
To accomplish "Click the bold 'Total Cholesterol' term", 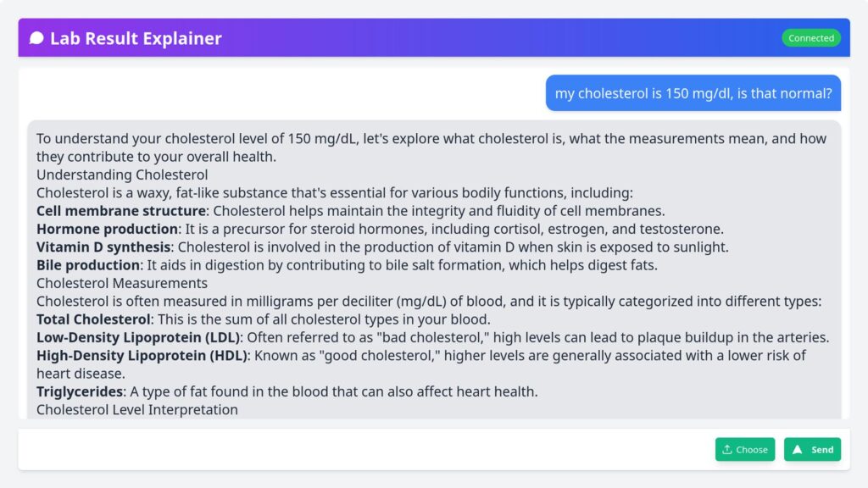I will [x=93, y=319].
